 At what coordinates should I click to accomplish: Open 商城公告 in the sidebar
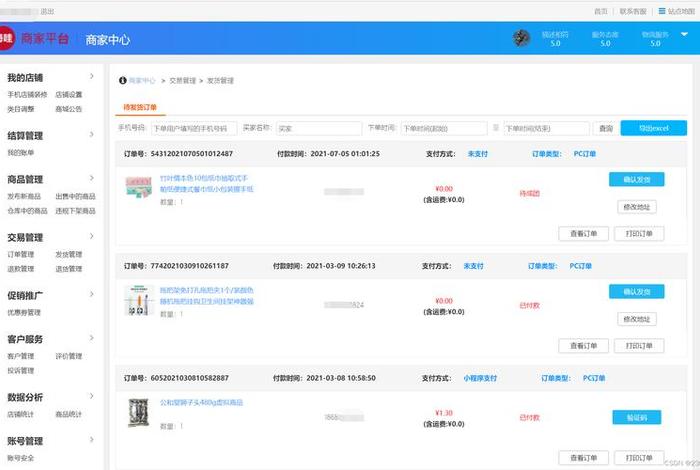[69, 109]
